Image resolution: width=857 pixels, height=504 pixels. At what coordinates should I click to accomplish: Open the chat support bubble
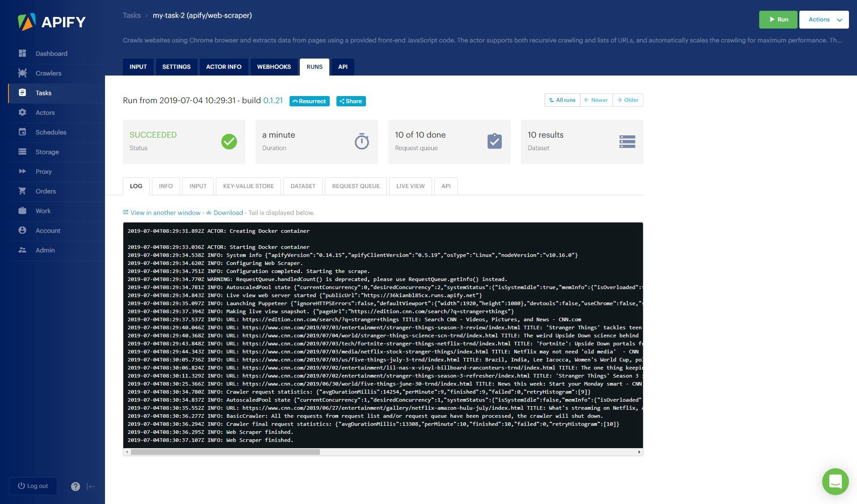tap(835, 481)
